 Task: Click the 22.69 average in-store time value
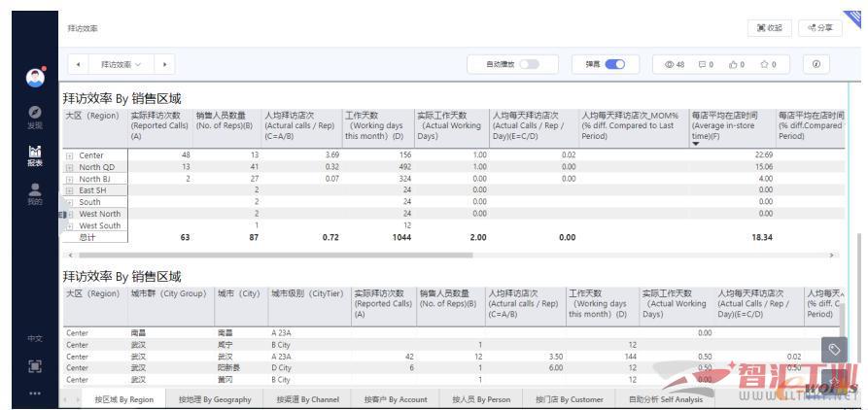764,155
